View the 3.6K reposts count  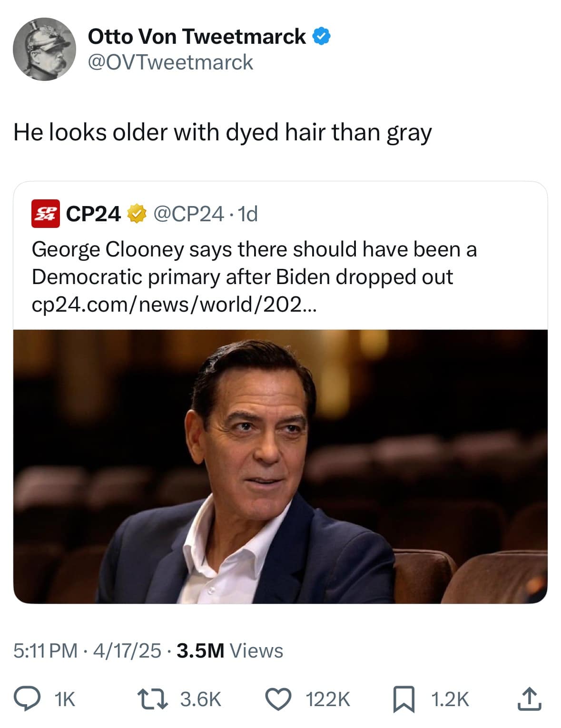pos(201,699)
